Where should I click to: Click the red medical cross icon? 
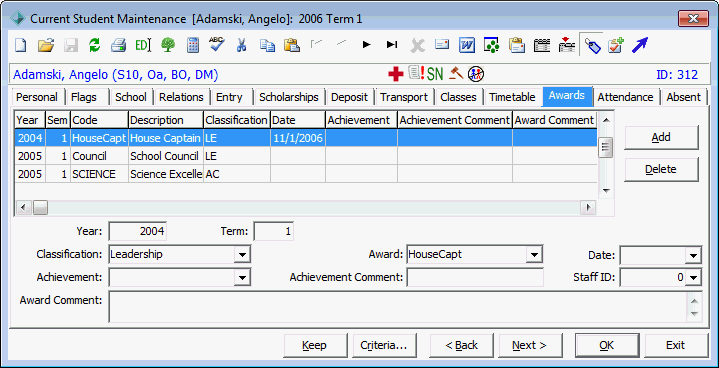(396, 74)
